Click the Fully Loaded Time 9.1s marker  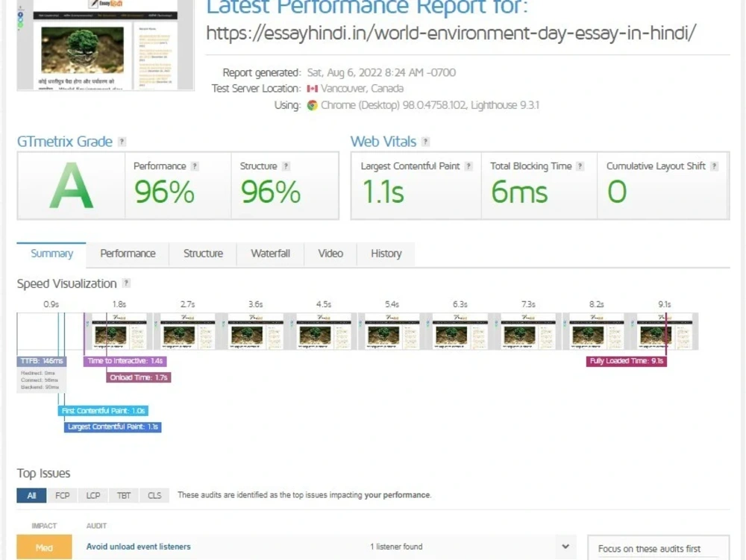627,362
